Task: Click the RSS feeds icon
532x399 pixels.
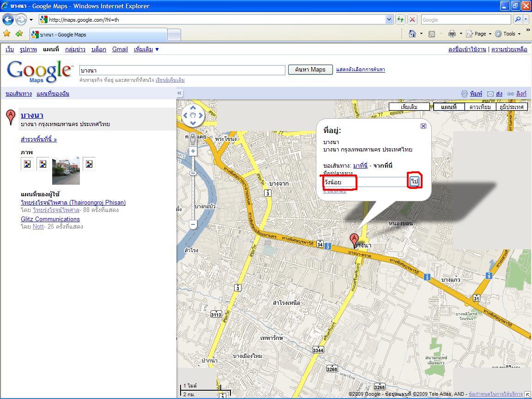Action: click(432, 34)
